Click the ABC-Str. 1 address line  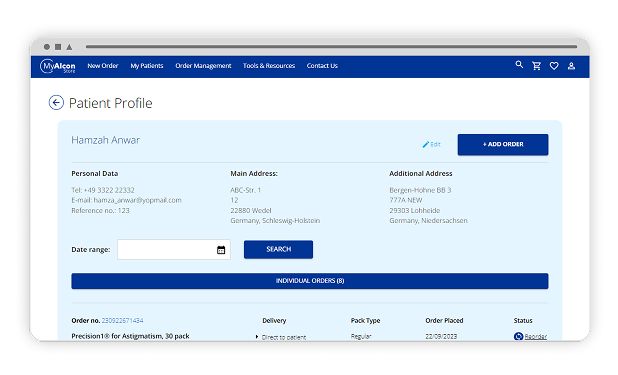(x=246, y=190)
